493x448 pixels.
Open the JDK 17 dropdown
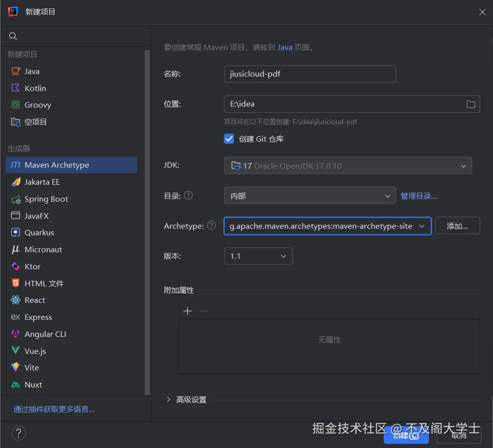click(x=348, y=165)
